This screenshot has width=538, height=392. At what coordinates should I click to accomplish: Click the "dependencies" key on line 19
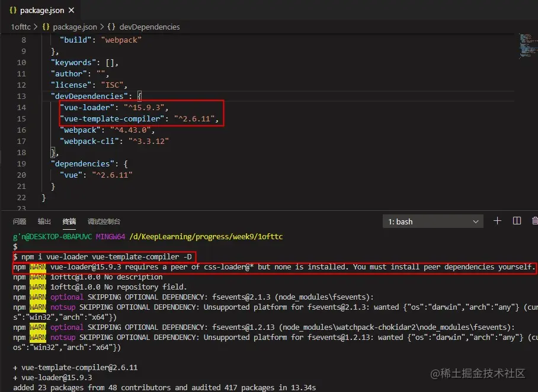[82, 164]
